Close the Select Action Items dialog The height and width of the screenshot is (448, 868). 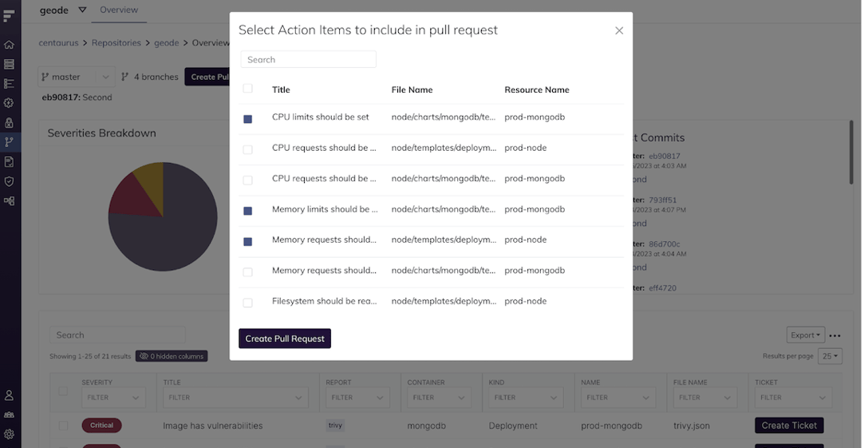[x=619, y=30]
